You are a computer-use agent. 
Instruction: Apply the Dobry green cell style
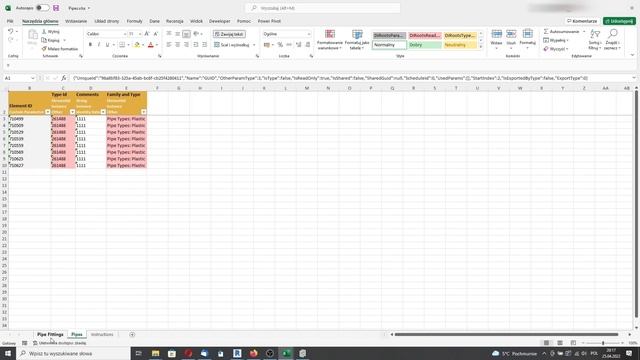pyautogui.click(x=424, y=45)
